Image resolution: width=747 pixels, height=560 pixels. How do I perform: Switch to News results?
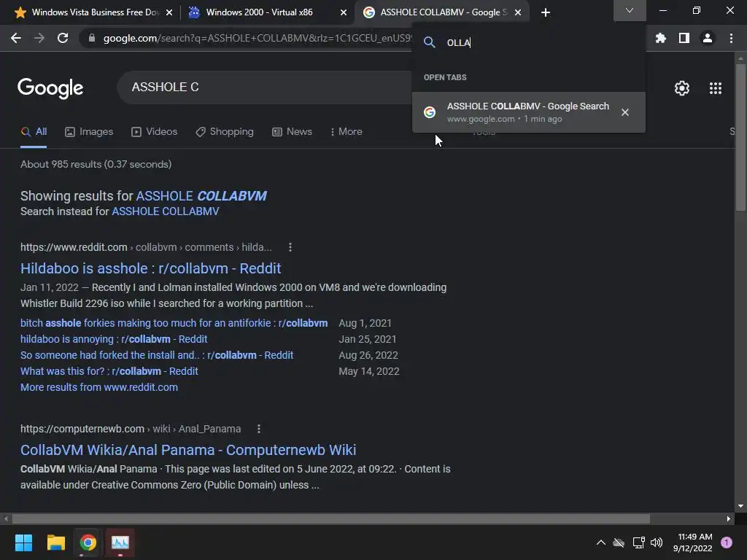coord(292,132)
